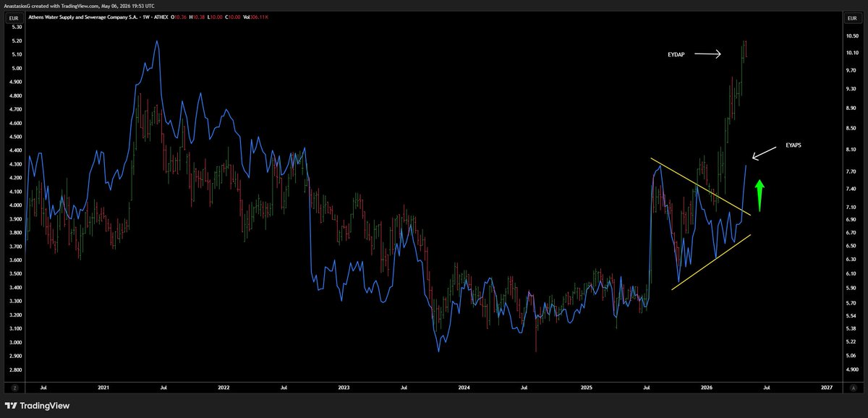Click the 7.10 price on the right scale
The height and width of the screenshot is (418, 868).
(852, 206)
